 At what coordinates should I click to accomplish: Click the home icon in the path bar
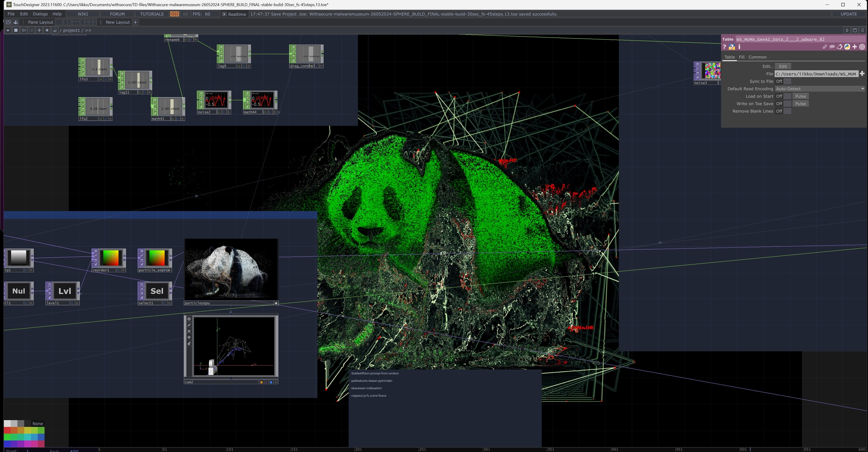point(55,30)
